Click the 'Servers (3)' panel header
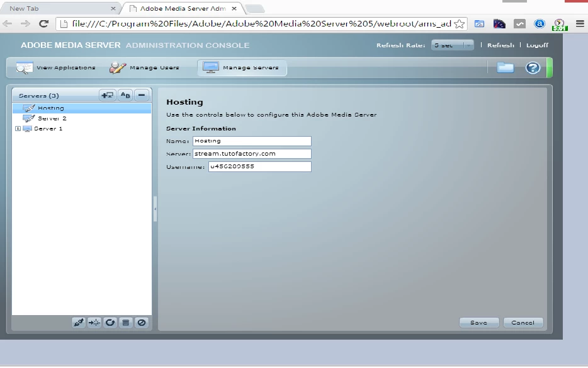This screenshot has width=588, height=368. (38, 96)
